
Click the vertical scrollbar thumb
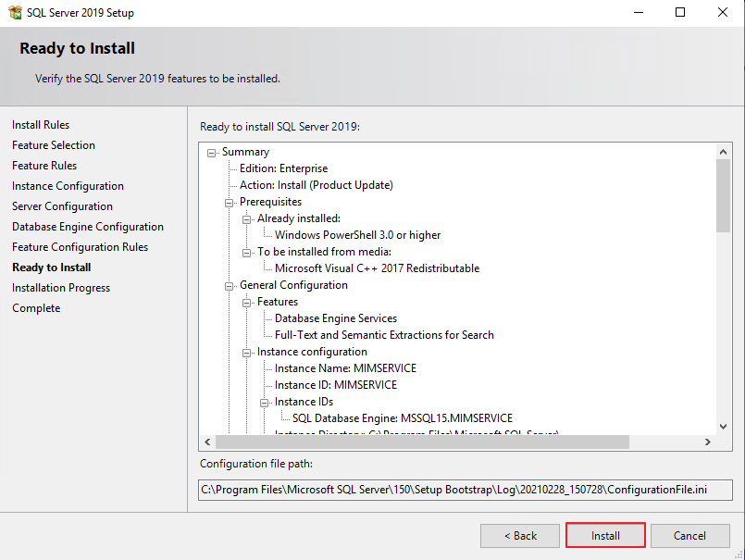click(x=723, y=196)
